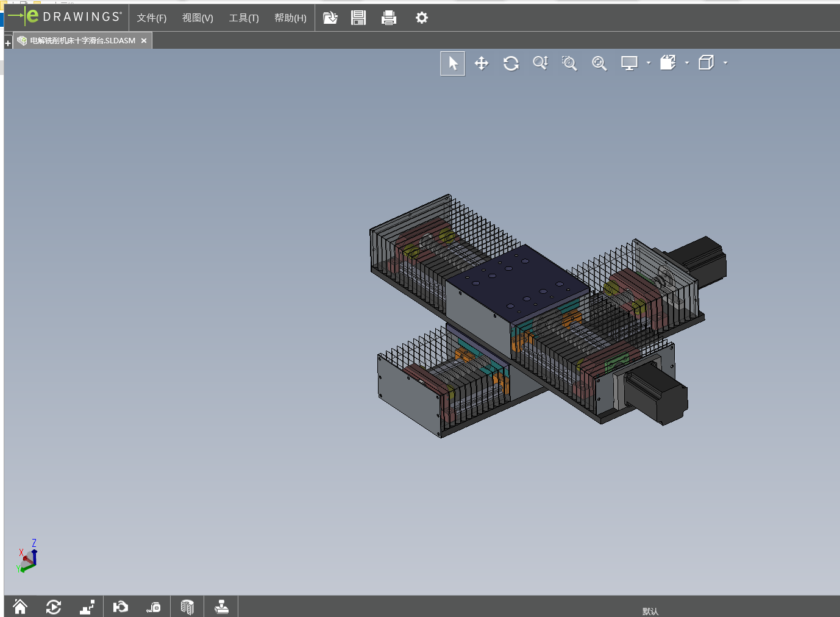Pick the Zoom in/out tool
This screenshot has width=840, height=617.
540,63
